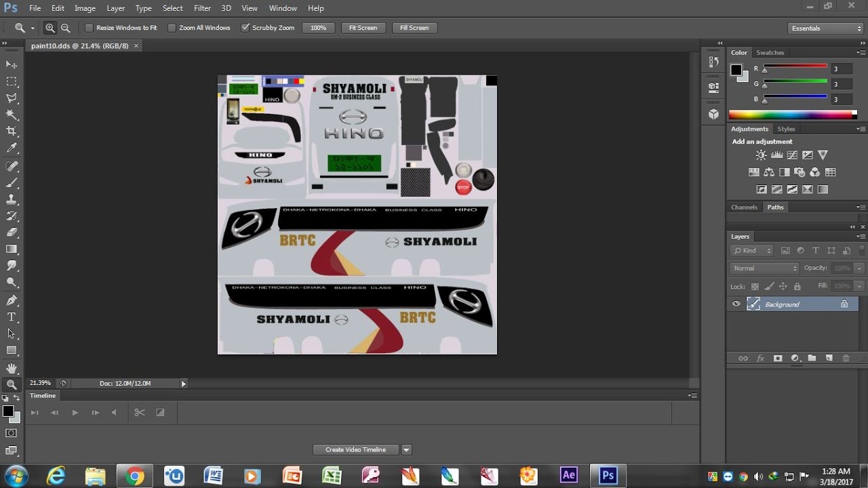Click Create Video Timeline button

click(355, 449)
